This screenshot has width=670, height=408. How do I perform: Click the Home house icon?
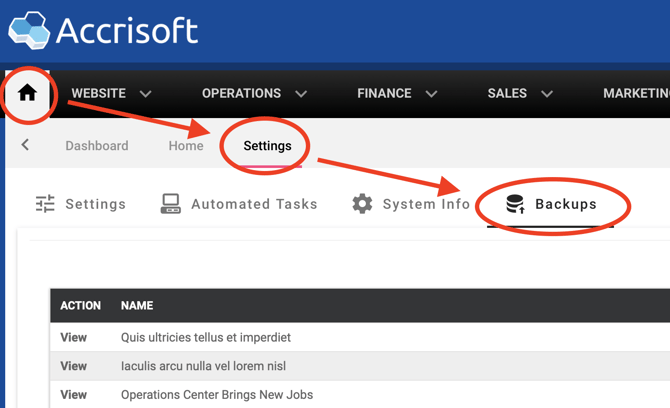pos(27,93)
